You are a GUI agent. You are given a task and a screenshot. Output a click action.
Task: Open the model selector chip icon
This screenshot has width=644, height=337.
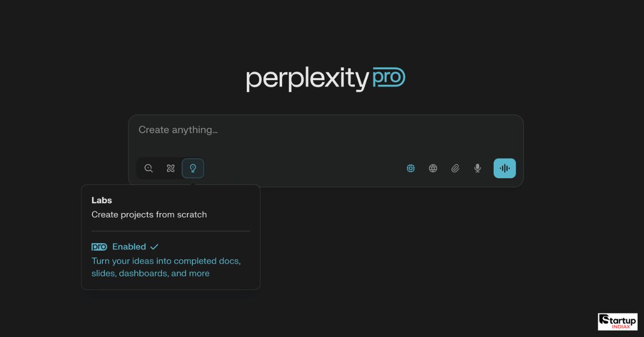point(411,169)
